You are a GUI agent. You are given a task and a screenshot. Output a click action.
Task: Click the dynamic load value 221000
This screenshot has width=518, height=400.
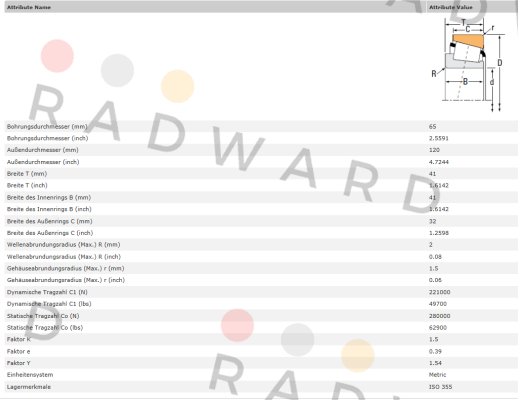(439, 292)
